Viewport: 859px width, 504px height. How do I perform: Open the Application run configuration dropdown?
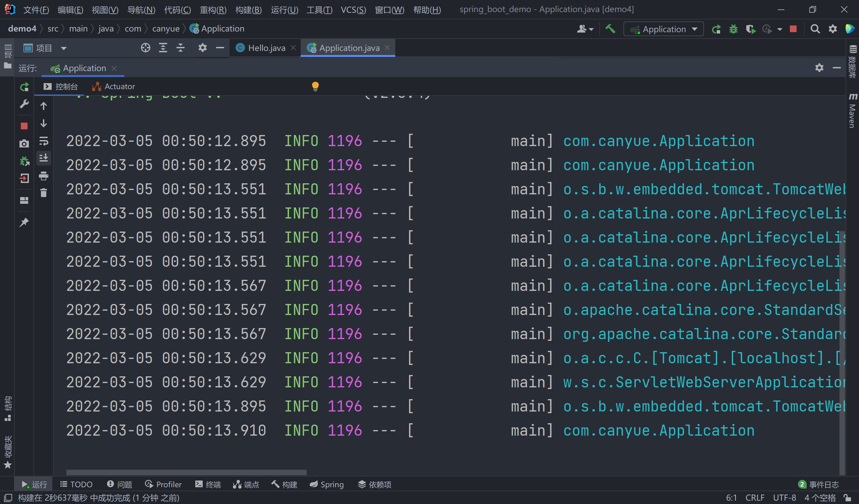(x=664, y=29)
